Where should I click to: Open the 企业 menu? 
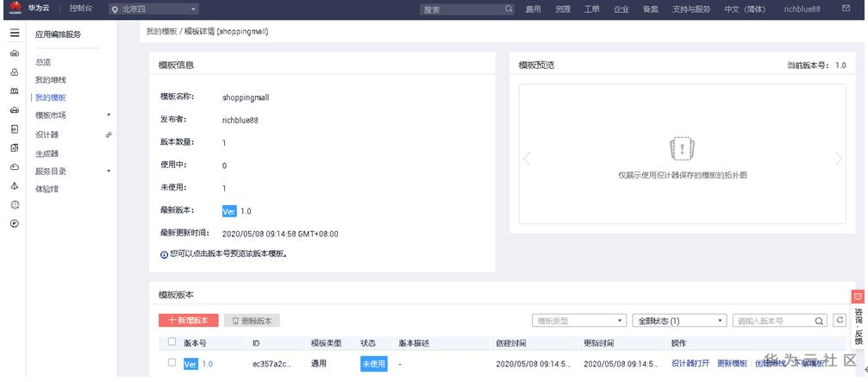[x=621, y=9]
